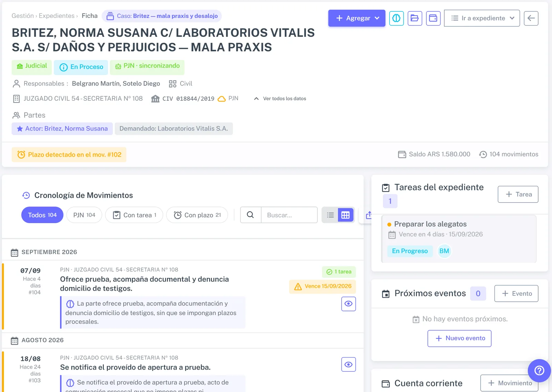Collapse Ver todos los datos

pyautogui.click(x=280, y=99)
